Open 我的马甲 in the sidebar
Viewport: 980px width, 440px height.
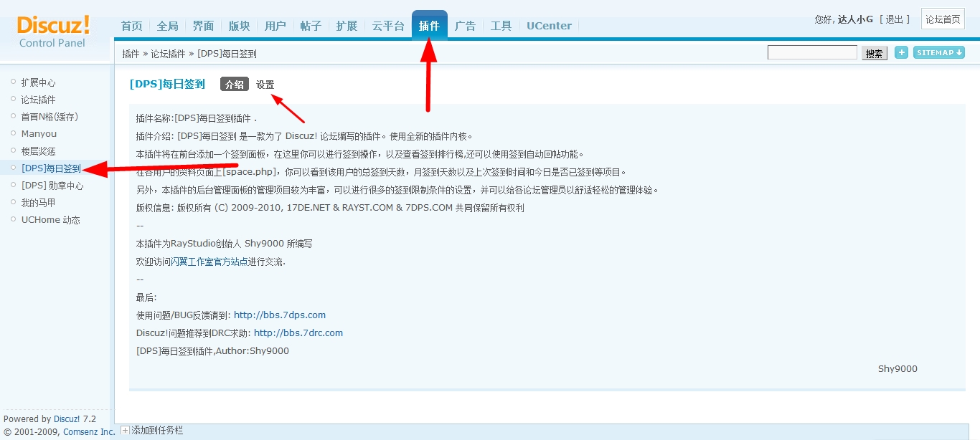click(x=38, y=203)
